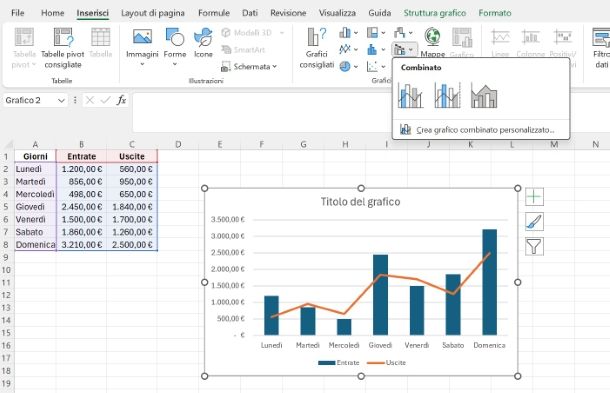
Task: Switch to the Revisione tab
Action: pos(288,13)
